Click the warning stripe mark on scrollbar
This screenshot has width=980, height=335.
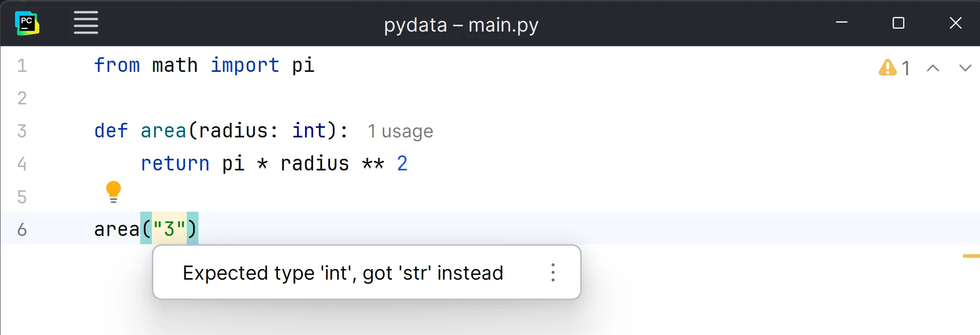971,256
